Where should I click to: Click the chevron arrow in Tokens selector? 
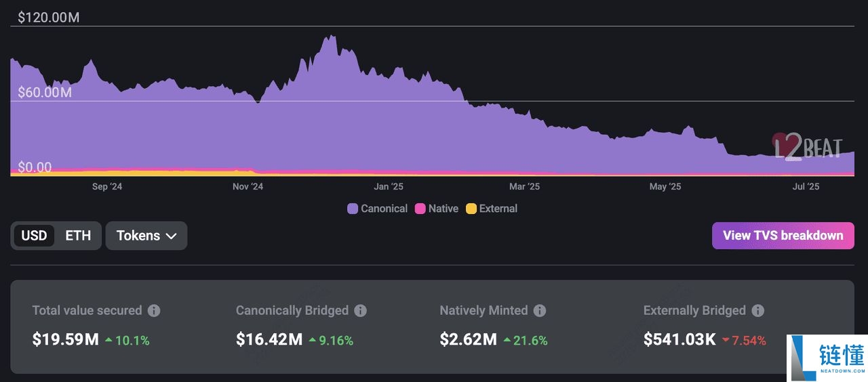tap(172, 236)
